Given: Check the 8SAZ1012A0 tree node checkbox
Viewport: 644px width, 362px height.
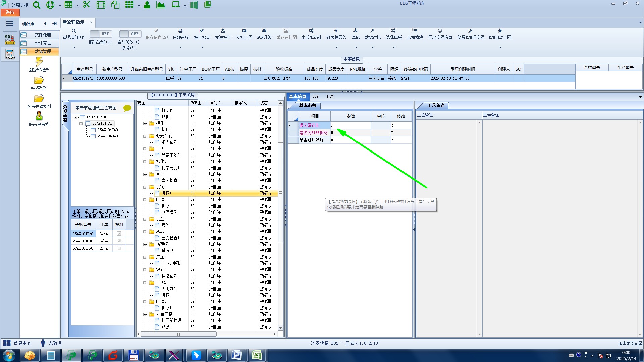Looking at the screenshot, I should (x=83, y=117).
